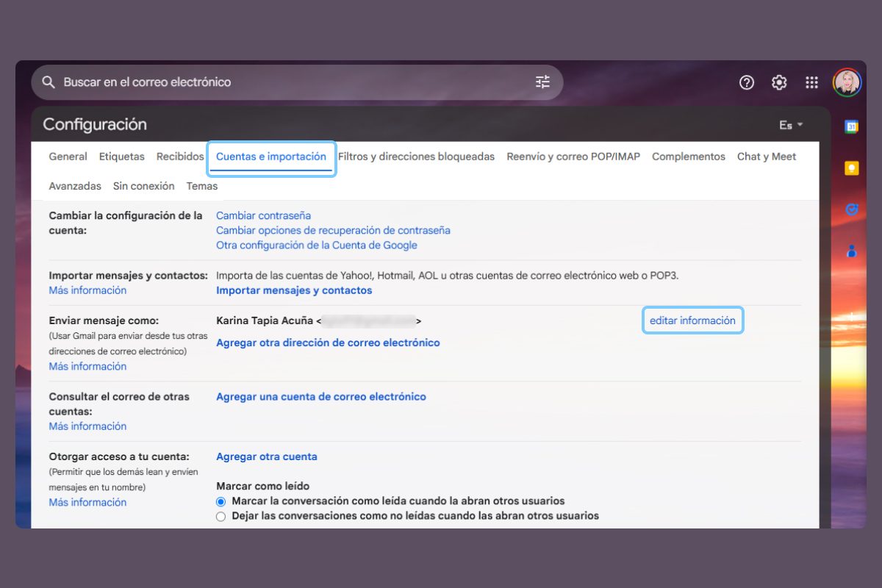Focus the "Buscar en el correo electrónico" field
Image resolution: width=882 pixels, height=588 pixels.
tap(294, 82)
